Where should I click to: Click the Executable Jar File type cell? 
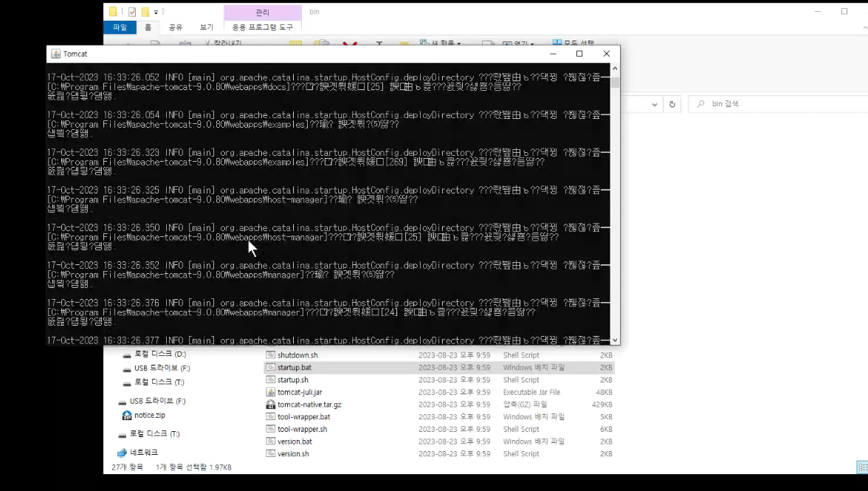pyautogui.click(x=531, y=392)
